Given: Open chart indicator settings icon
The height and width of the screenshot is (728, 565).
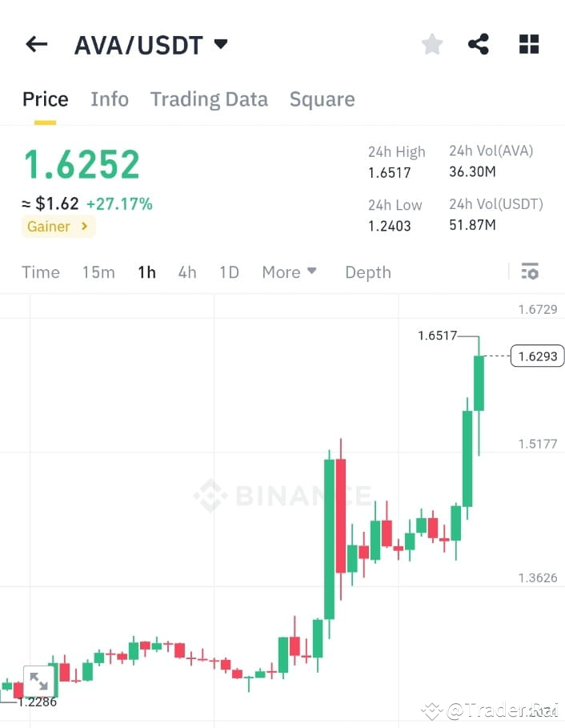Looking at the screenshot, I should (530, 271).
